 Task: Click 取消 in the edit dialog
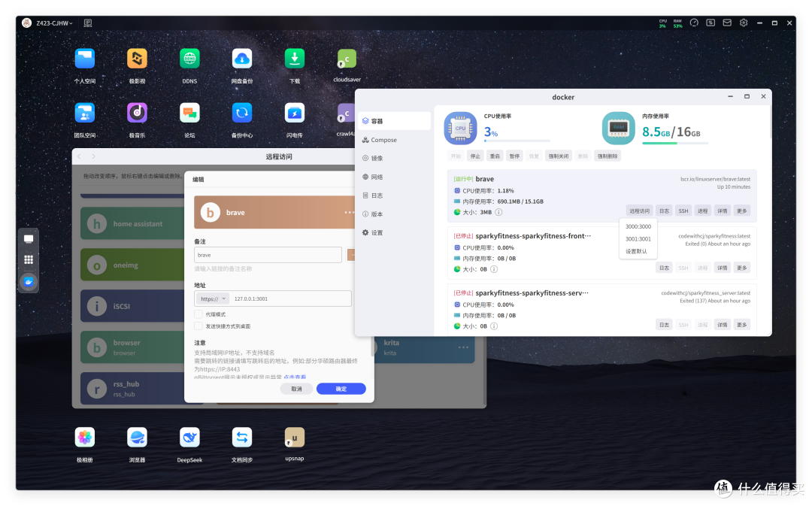(296, 389)
